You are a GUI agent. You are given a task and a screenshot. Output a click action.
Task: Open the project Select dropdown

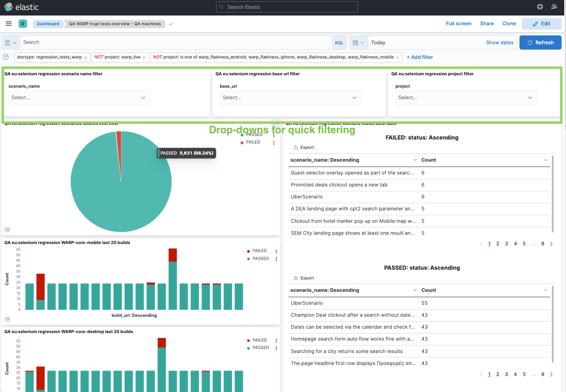pyautogui.click(x=466, y=97)
